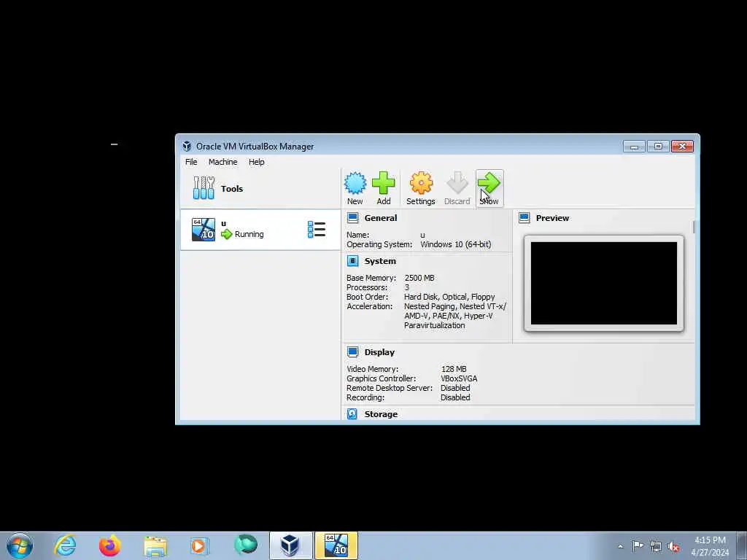Image resolution: width=747 pixels, height=560 pixels.
Task: Select the Tools entry in sidebar
Action: click(x=260, y=189)
